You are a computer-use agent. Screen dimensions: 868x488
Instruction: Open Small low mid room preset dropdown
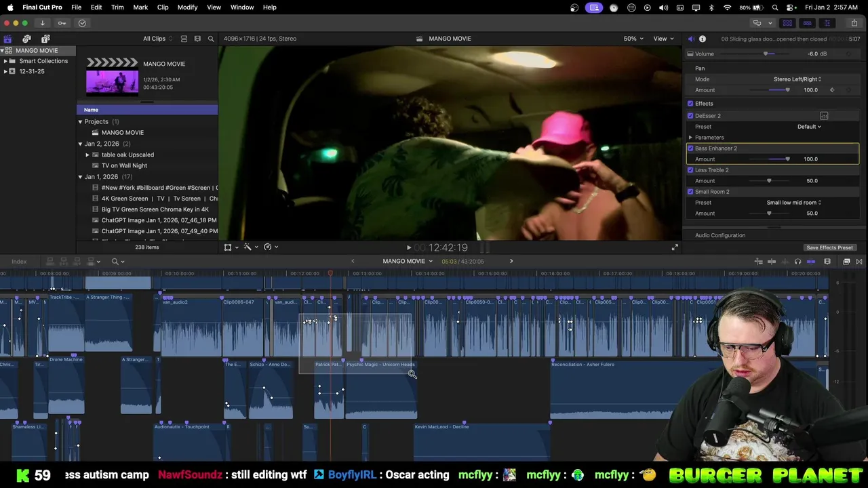794,203
